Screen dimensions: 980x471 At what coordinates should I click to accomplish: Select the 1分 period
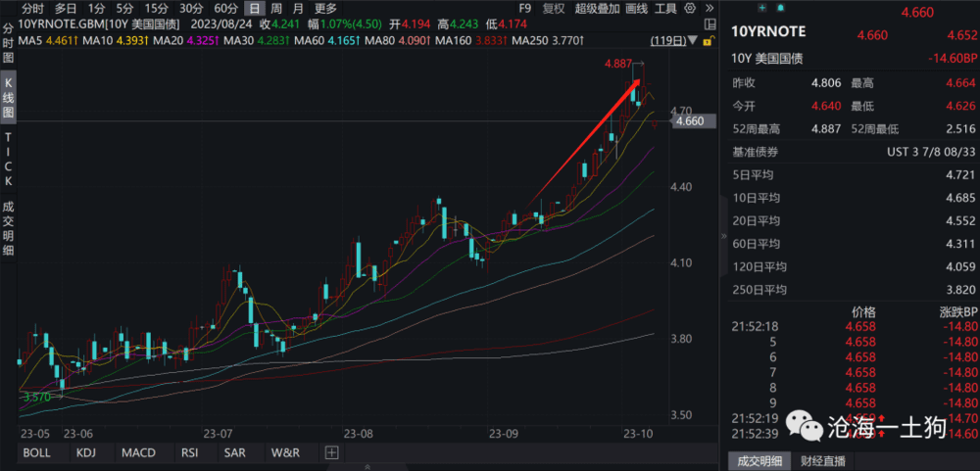[96, 8]
